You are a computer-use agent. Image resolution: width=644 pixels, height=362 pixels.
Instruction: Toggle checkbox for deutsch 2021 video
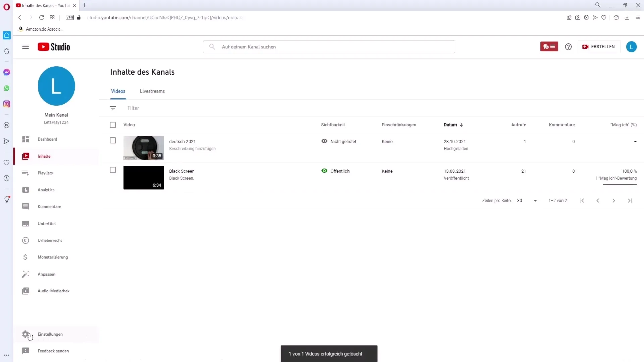click(x=113, y=140)
